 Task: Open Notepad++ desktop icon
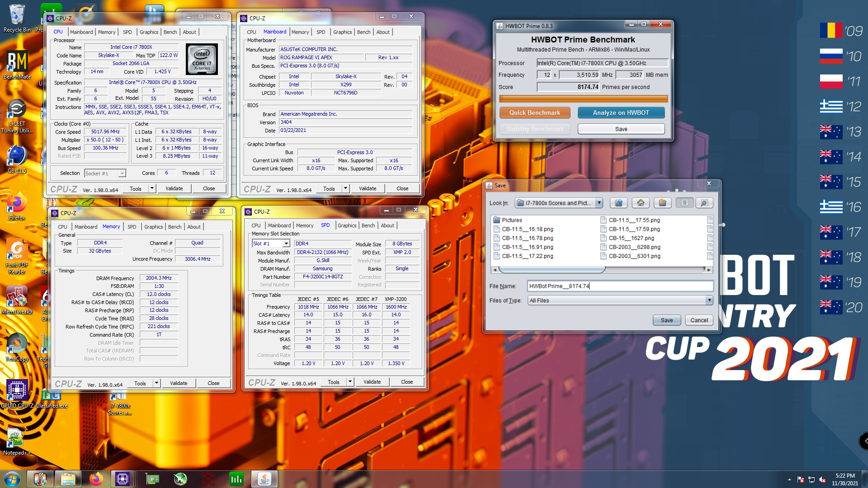[x=17, y=441]
